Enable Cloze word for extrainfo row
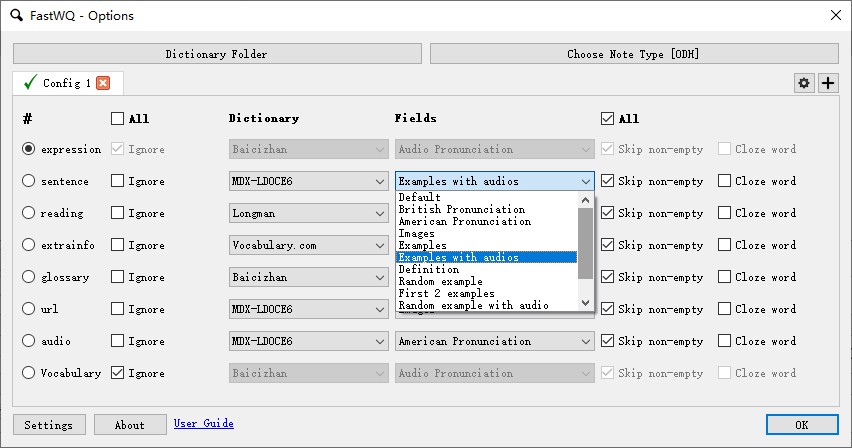 click(724, 245)
